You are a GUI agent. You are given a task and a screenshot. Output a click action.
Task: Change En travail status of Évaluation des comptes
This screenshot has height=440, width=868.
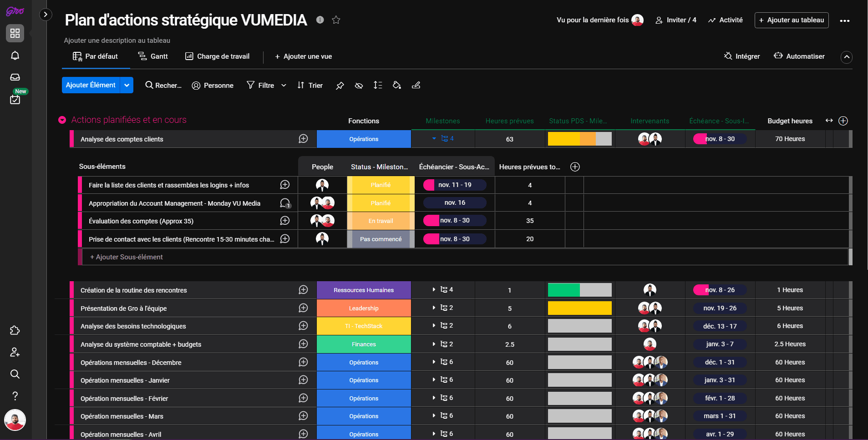pos(381,221)
